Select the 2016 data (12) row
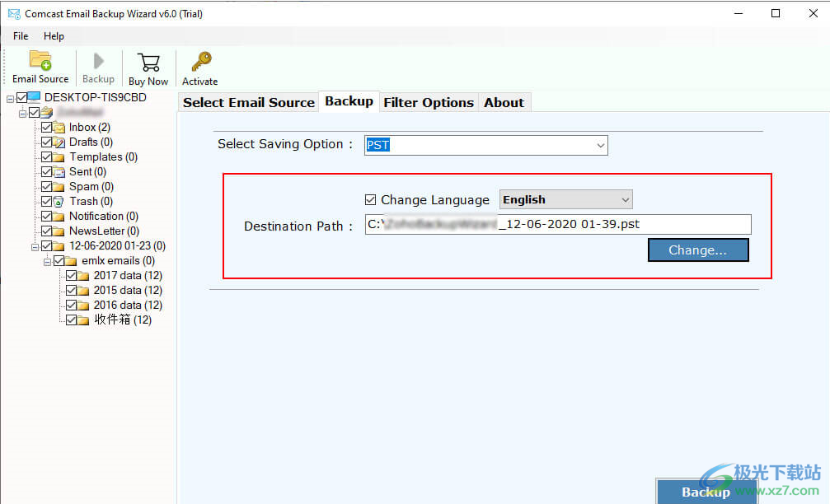This screenshot has height=504, width=830. [x=128, y=306]
